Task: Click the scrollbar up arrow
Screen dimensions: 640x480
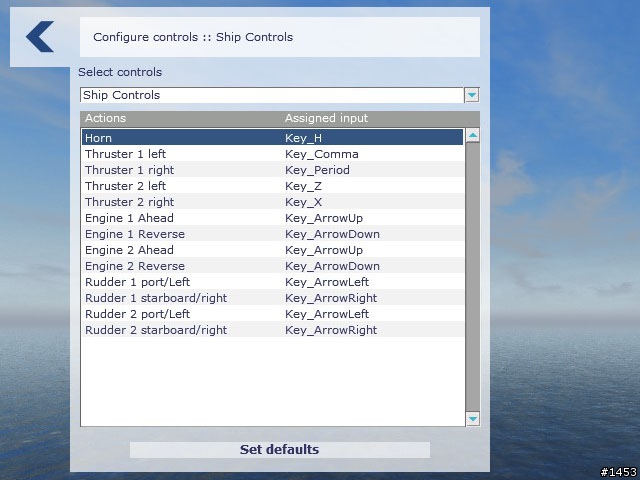Action: 473,135
